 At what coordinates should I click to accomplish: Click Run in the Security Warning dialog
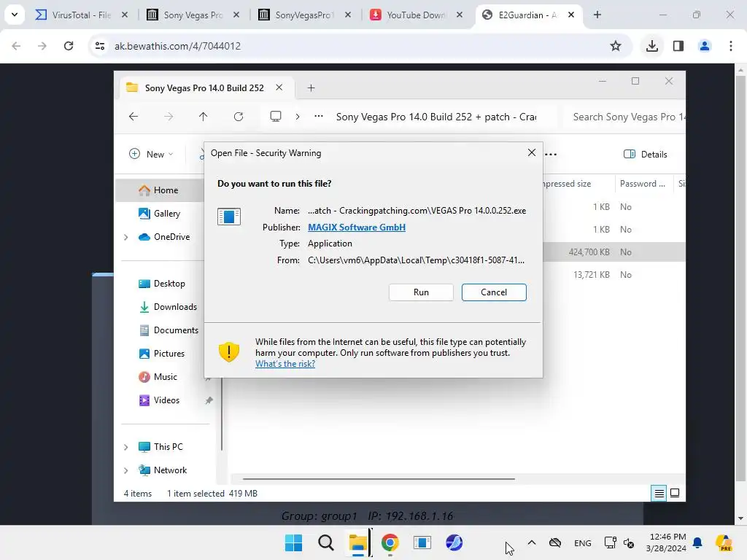[x=421, y=292]
